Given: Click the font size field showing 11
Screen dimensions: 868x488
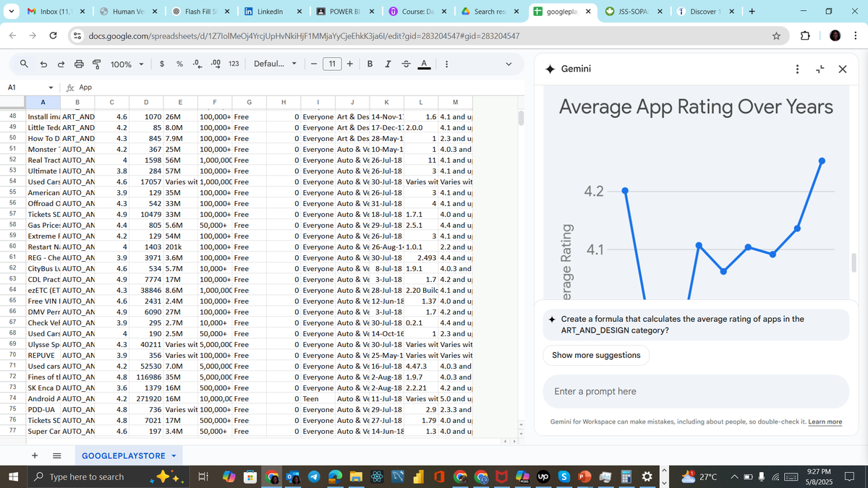Looking at the screenshot, I should click(332, 64).
